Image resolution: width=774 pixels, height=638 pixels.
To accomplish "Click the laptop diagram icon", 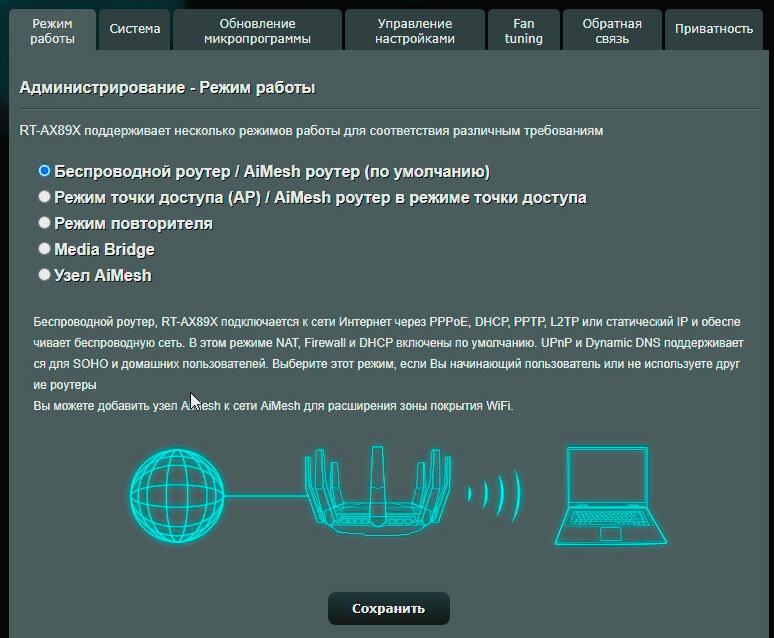I will [610, 496].
